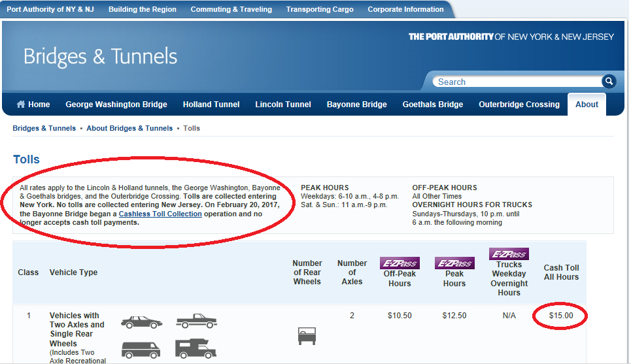Viewport: 631px width, 364px height.
Task: Go to Goethals Bridge page
Action: pyautogui.click(x=433, y=104)
